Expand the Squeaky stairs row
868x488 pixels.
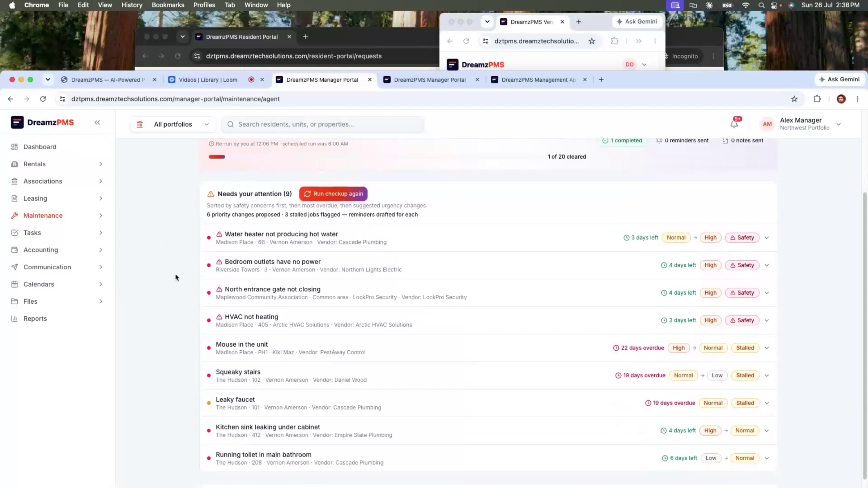767,376
